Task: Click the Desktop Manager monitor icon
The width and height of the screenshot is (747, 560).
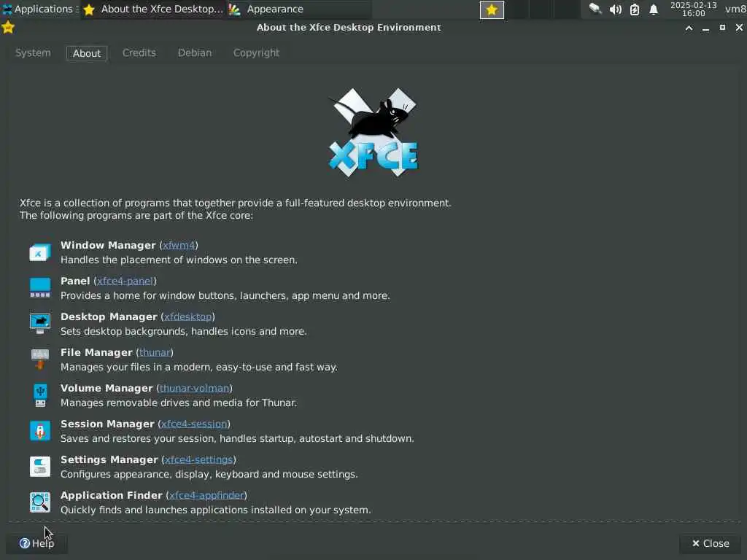Action: point(40,324)
